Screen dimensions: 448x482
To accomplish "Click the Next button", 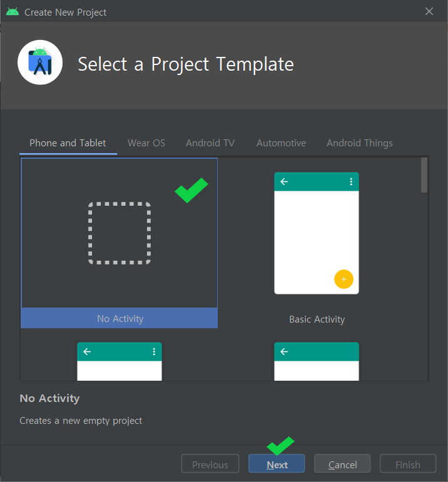I will click(x=277, y=463).
